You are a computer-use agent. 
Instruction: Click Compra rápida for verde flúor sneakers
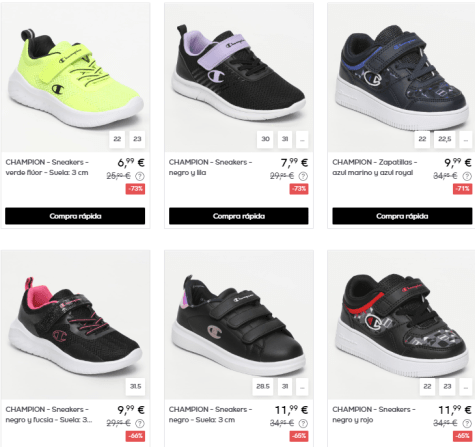point(75,216)
